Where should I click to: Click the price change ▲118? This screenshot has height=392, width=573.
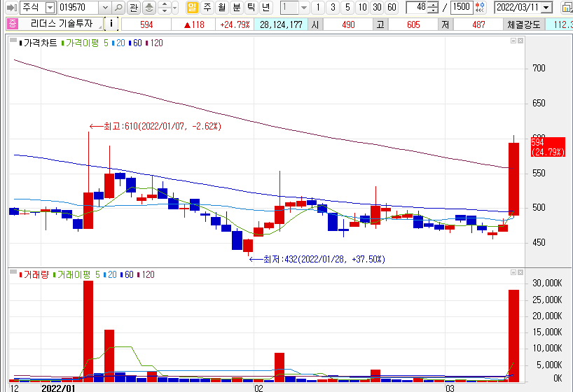[x=194, y=24]
